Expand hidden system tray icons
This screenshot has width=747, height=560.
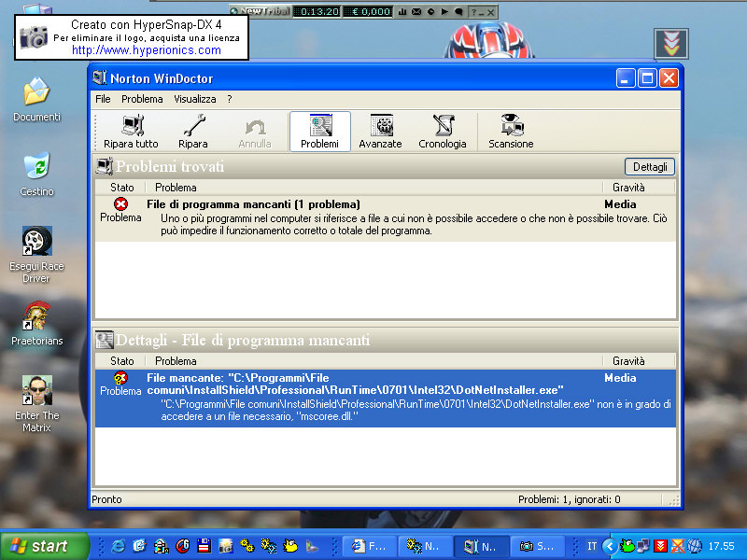tap(610, 546)
